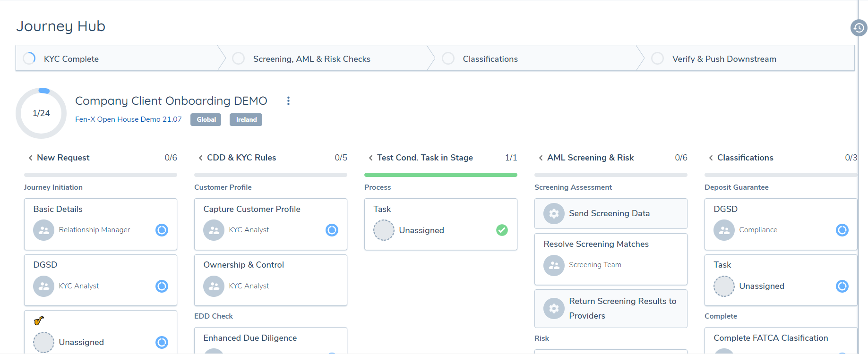This screenshot has width=868, height=354.
Task: Collapse the New Request column chevron
Action: click(30, 158)
